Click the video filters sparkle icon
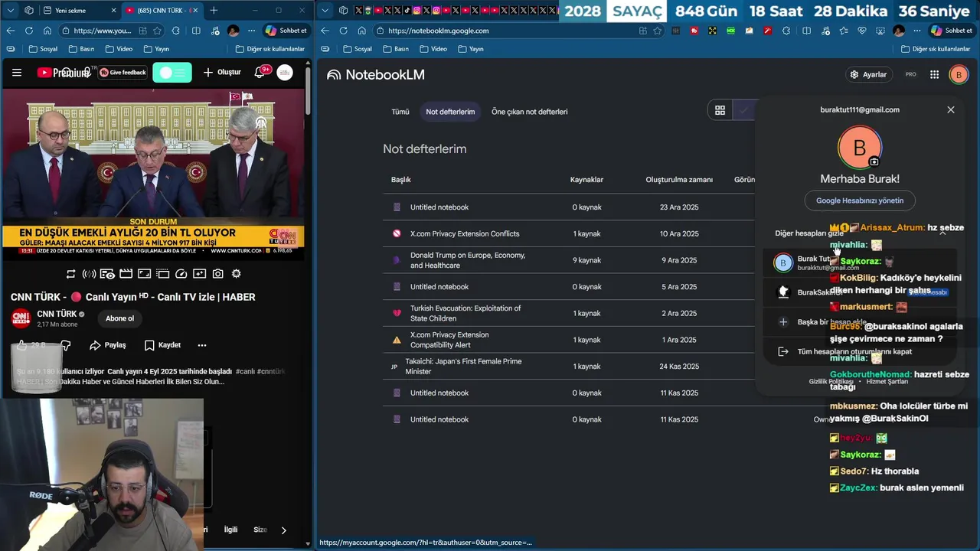This screenshot has height=551, width=980. click(200, 274)
